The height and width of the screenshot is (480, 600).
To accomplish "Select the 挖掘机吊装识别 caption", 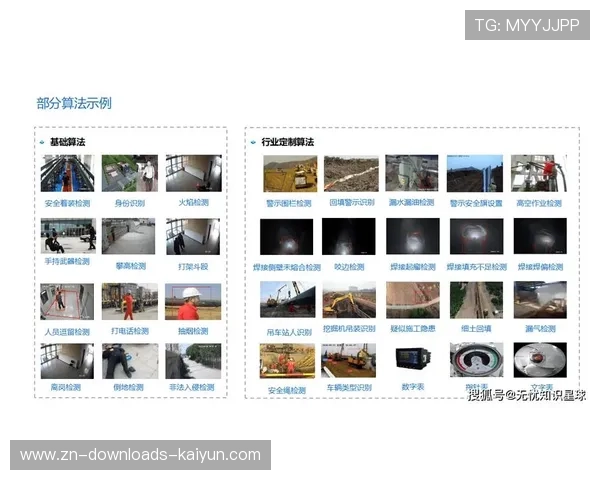I will click(x=349, y=329).
